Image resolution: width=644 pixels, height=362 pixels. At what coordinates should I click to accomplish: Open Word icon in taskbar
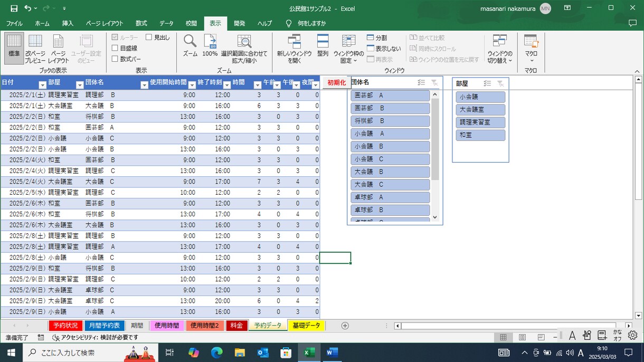332,352
